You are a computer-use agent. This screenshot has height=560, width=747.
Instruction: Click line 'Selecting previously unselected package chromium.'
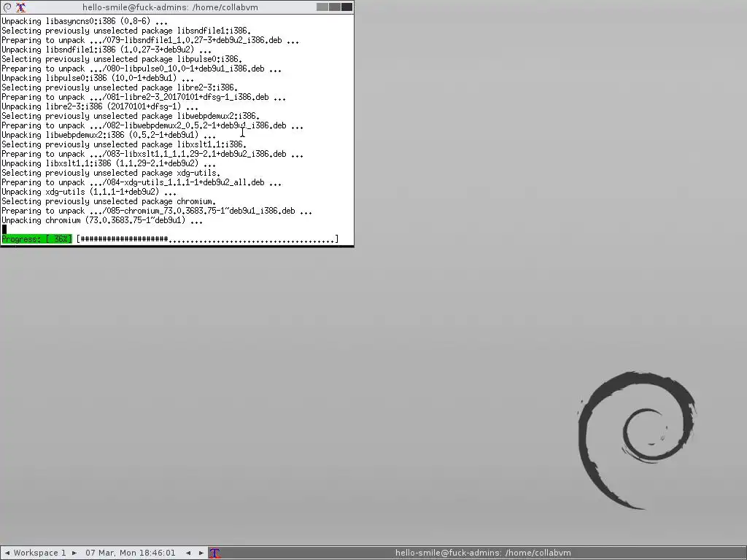(x=109, y=201)
